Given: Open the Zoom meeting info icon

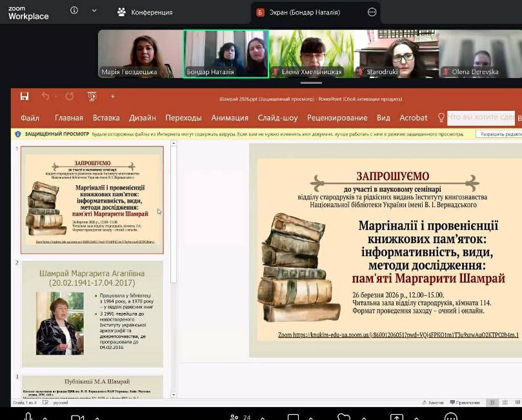Looking at the screenshot, I should (x=74, y=11).
